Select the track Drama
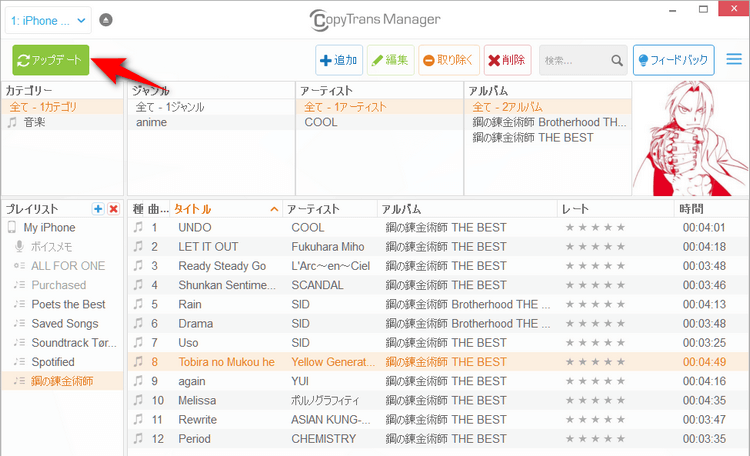The image size is (750, 456). (x=438, y=324)
